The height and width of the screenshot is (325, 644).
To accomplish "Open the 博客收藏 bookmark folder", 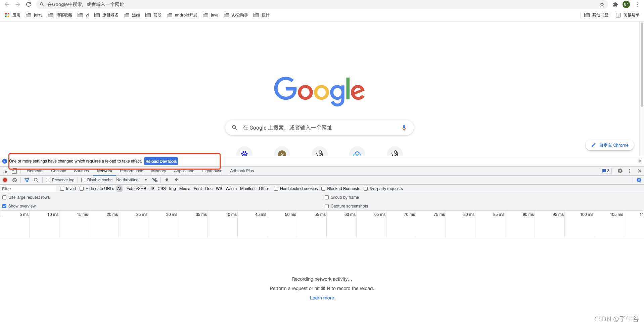I will point(60,15).
